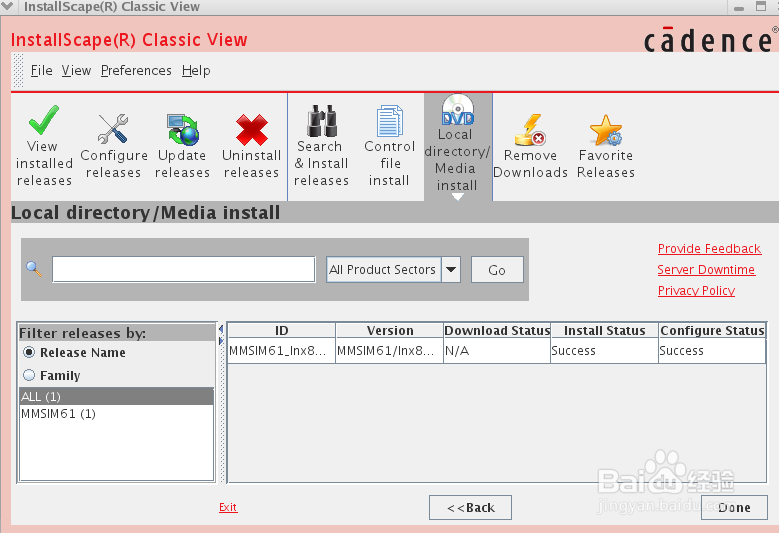Click the toolbar drag handle grip
779x533 pixels.
point(18,70)
